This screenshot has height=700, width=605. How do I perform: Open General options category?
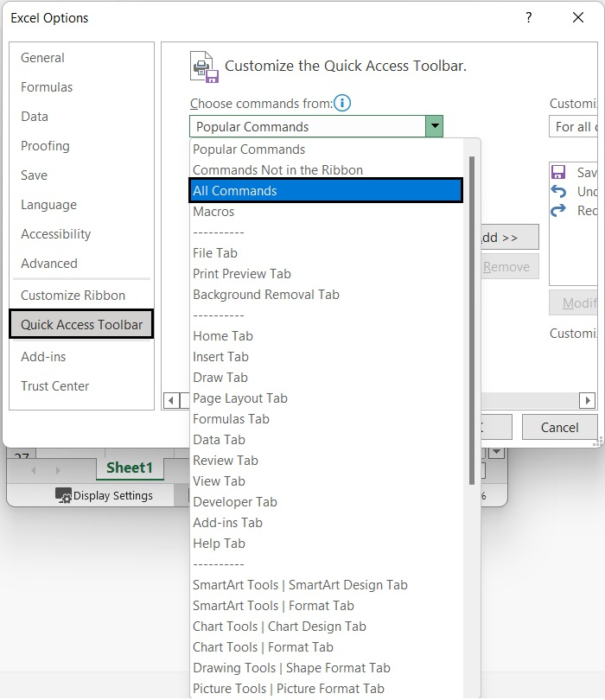click(82, 58)
